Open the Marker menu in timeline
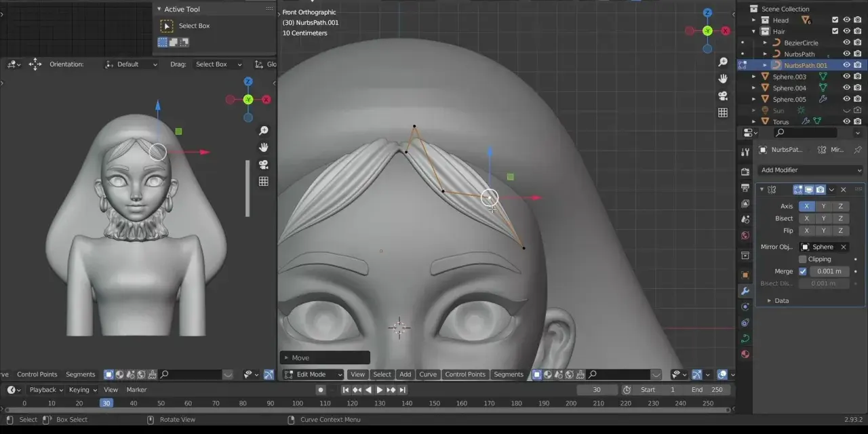This screenshot has height=434, width=868. point(136,390)
